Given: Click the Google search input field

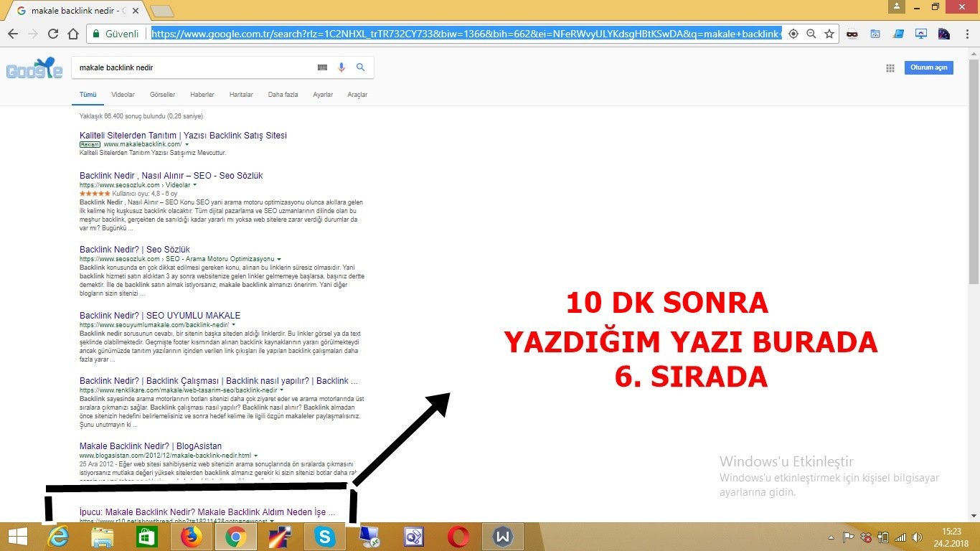Looking at the screenshot, I should (194, 67).
